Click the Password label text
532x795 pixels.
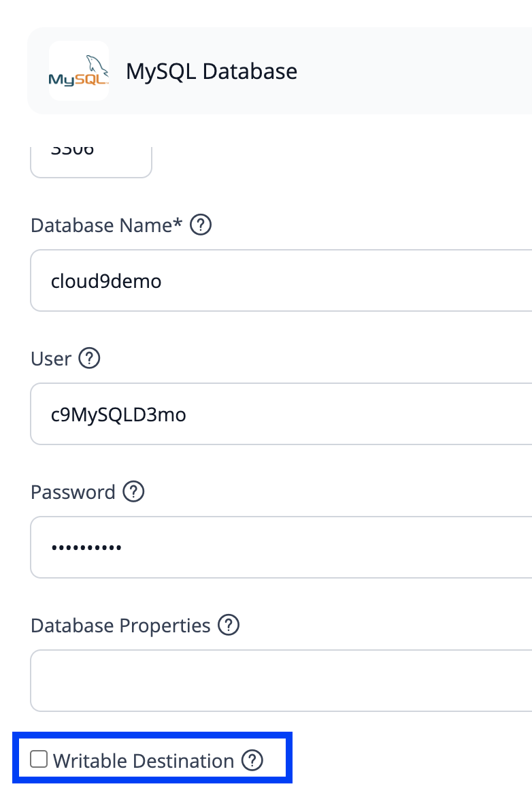[73, 492]
